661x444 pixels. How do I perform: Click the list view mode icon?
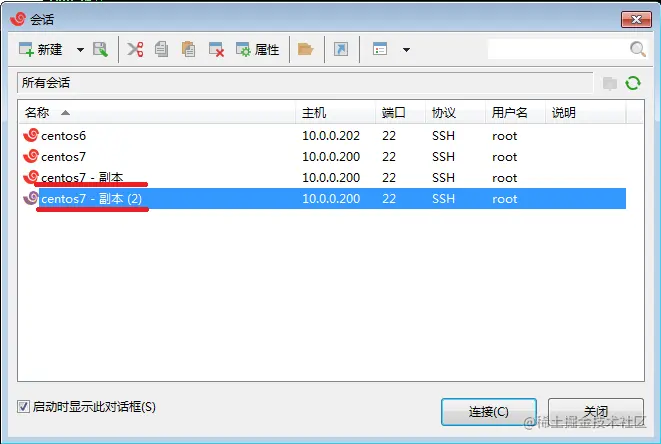380,50
